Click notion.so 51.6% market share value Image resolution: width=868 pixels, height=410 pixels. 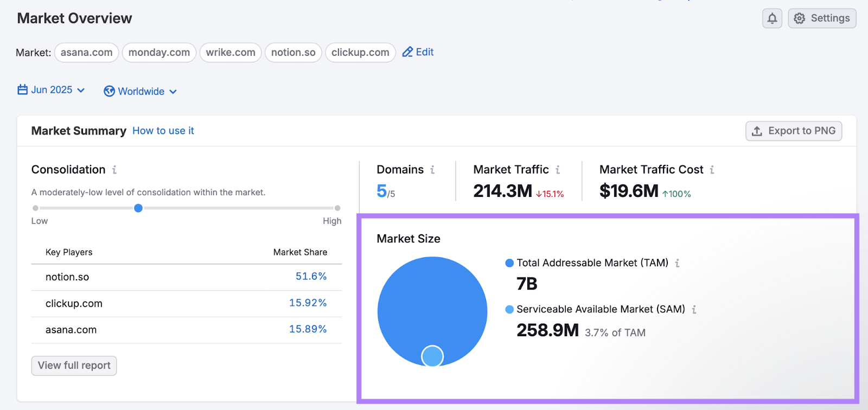coord(311,277)
